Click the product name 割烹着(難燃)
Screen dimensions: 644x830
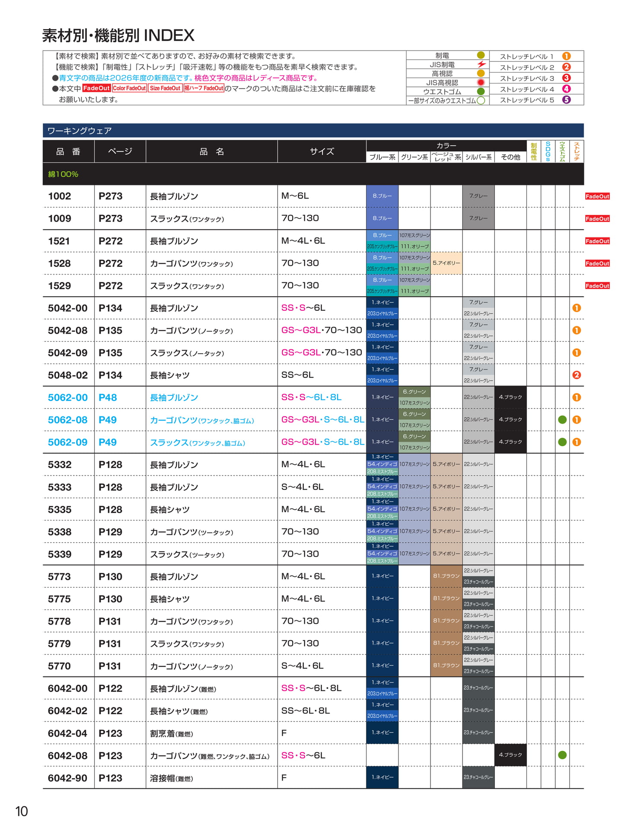(172, 734)
